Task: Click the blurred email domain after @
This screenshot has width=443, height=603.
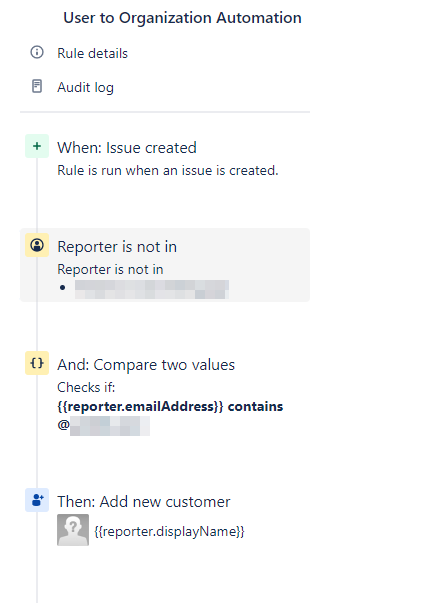Action: pos(110,426)
